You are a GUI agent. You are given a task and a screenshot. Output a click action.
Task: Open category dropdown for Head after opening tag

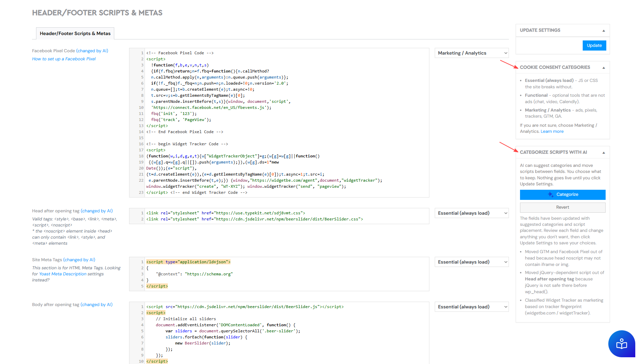coord(471,213)
